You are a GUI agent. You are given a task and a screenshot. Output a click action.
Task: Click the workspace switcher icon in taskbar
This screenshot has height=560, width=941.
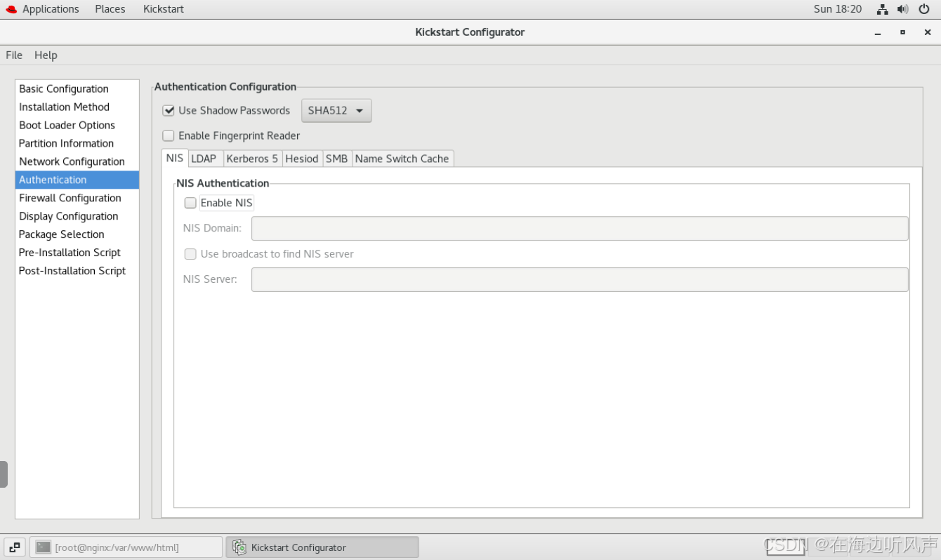click(x=15, y=547)
